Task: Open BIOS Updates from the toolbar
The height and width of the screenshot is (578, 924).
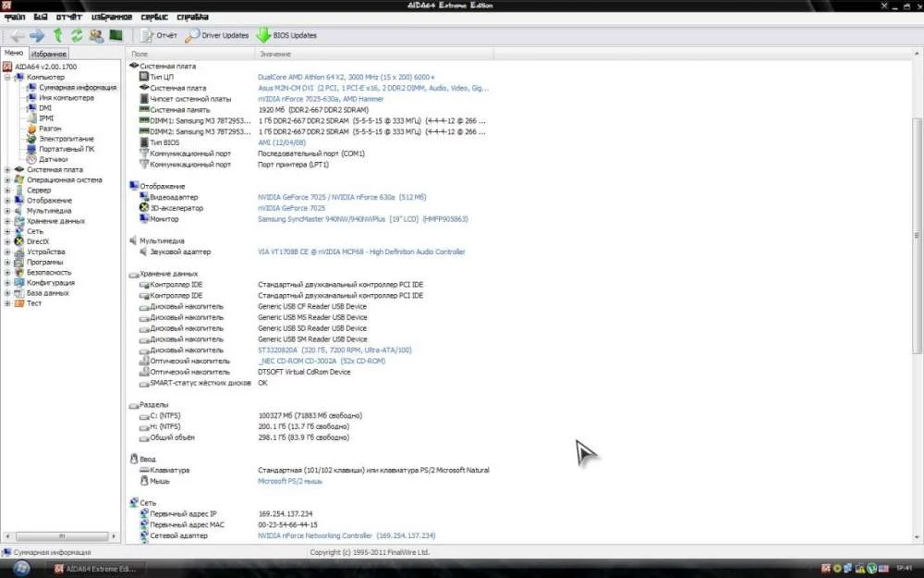Action: pyautogui.click(x=286, y=35)
